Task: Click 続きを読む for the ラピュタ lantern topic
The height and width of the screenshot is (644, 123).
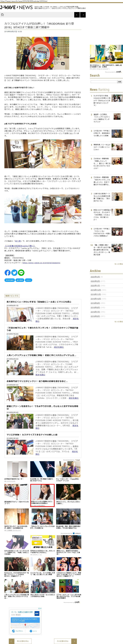Action: pyautogui.click(x=59, y=347)
